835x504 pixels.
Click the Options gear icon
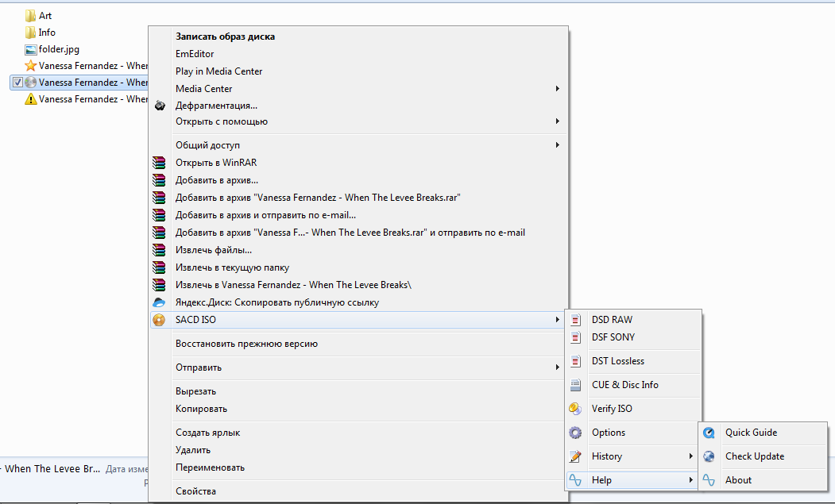[x=575, y=433]
